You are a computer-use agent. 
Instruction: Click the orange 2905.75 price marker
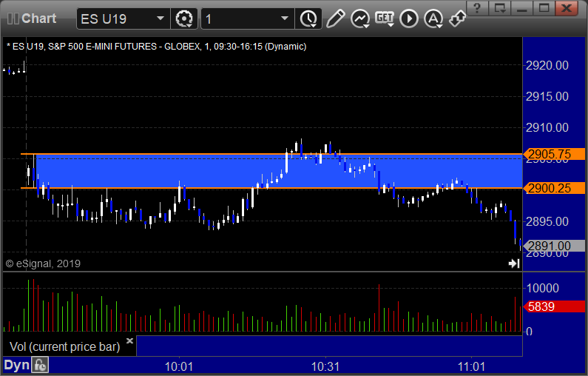[554, 154]
